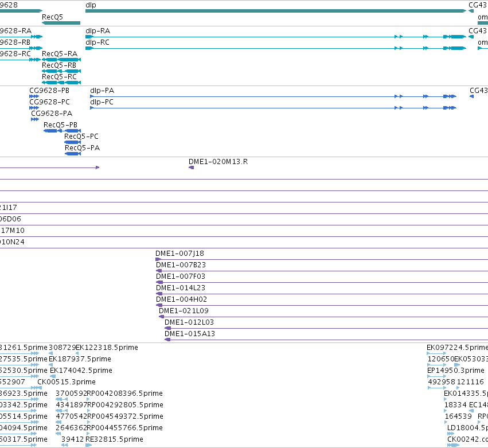488x448 pixels.
Task: Select the RP004549372.5prime label
Action: pyautogui.click(x=125, y=416)
